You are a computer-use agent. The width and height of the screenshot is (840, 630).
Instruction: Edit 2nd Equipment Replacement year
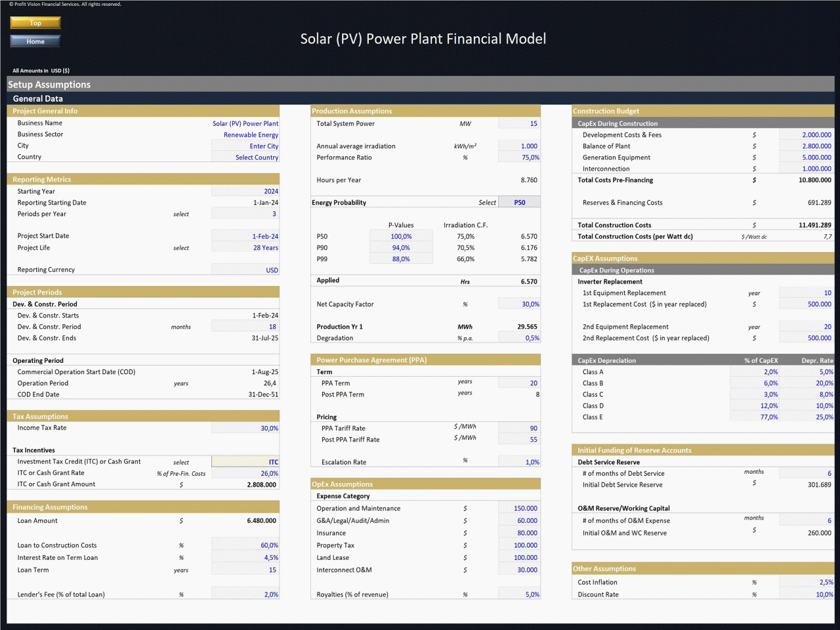point(807,327)
